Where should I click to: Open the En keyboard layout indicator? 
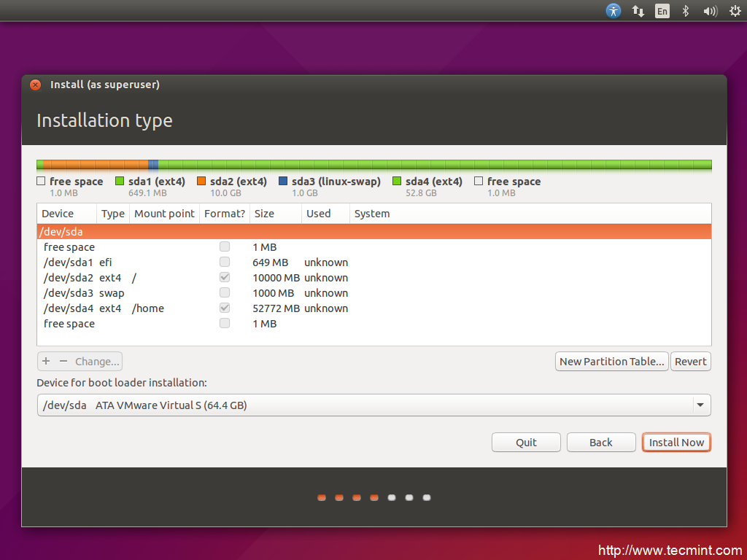(662, 11)
